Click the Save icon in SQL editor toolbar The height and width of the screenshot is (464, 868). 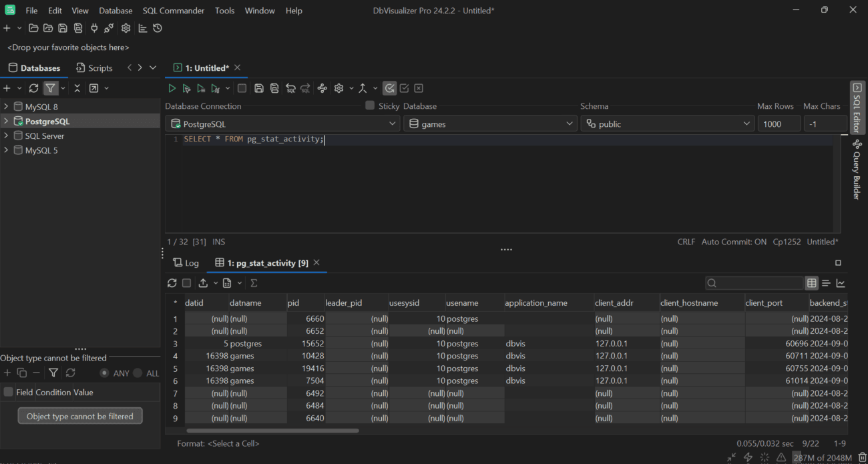259,88
